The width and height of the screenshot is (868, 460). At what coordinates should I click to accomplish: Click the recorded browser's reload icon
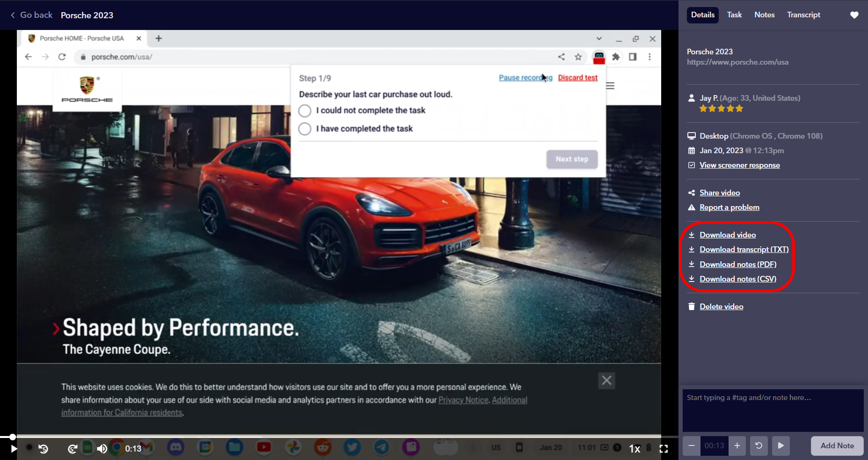(62, 57)
